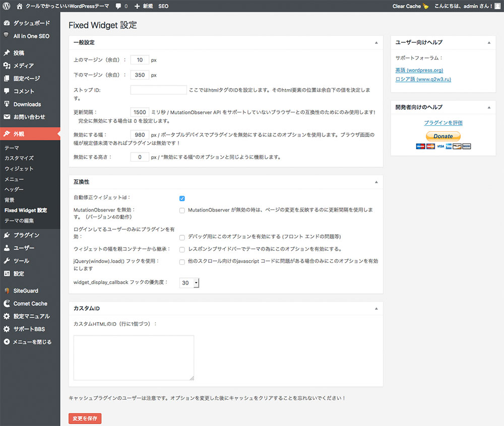Screen dimensions: 504x426
Task: Click the SiteGuard shield icon
Action: click(x=7, y=291)
